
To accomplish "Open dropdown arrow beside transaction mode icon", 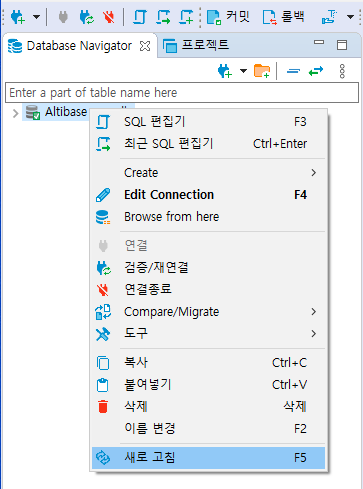I will click(x=350, y=17).
